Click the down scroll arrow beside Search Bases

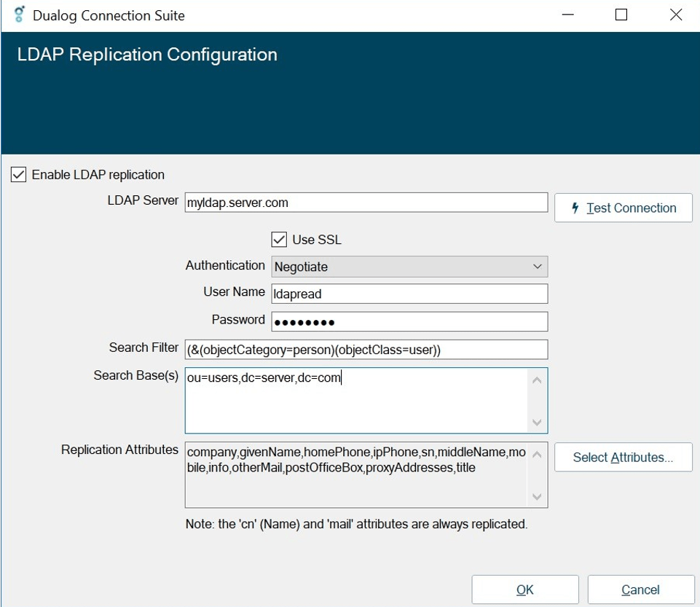[x=537, y=421]
